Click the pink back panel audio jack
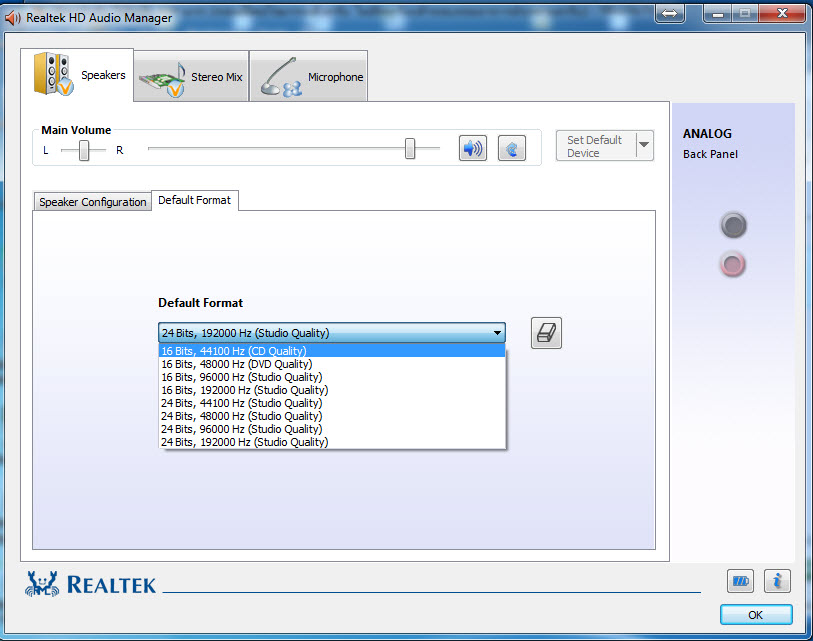The width and height of the screenshot is (813, 641). pos(733,264)
